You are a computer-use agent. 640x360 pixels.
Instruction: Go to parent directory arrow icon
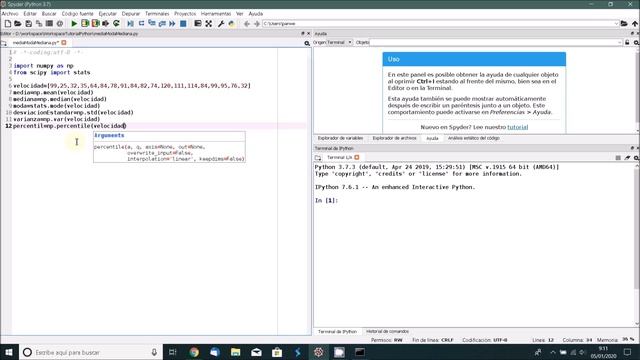point(635,24)
